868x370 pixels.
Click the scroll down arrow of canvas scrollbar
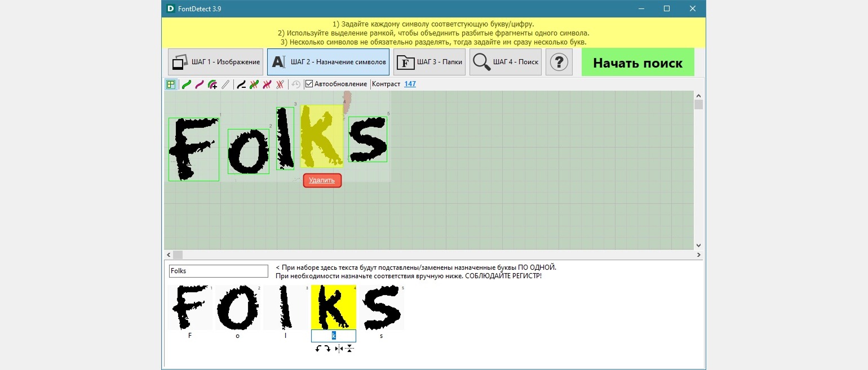click(699, 246)
